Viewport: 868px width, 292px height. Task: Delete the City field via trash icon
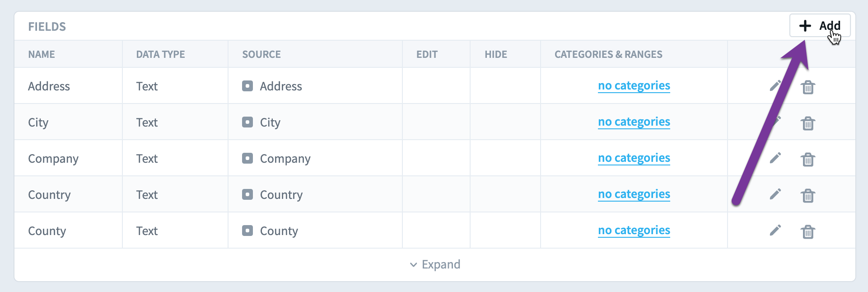point(808,123)
